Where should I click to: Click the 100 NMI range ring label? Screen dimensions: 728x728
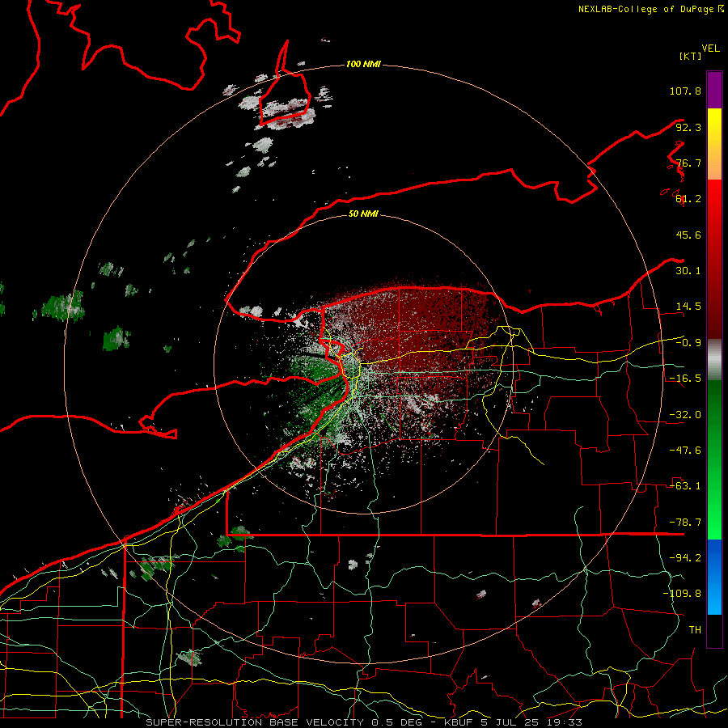click(363, 64)
